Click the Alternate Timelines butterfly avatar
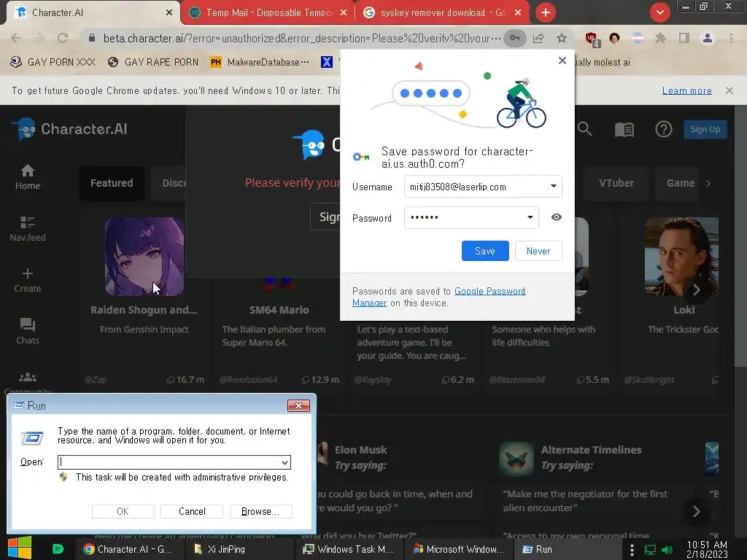747x560 pixels. [516, 459]
